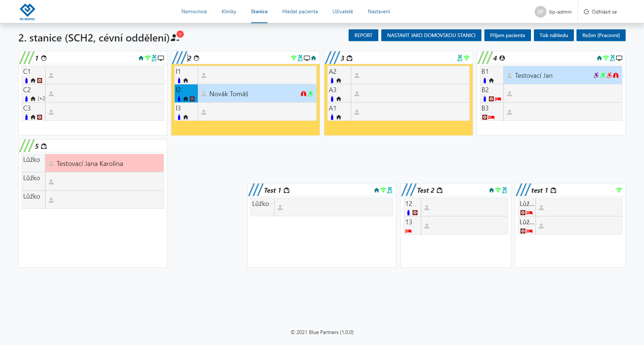This screenshot has width=644, height=345.
Task: Click the red bed icon on bed B2
Action: pyautogui.click(x=498, y=99)
